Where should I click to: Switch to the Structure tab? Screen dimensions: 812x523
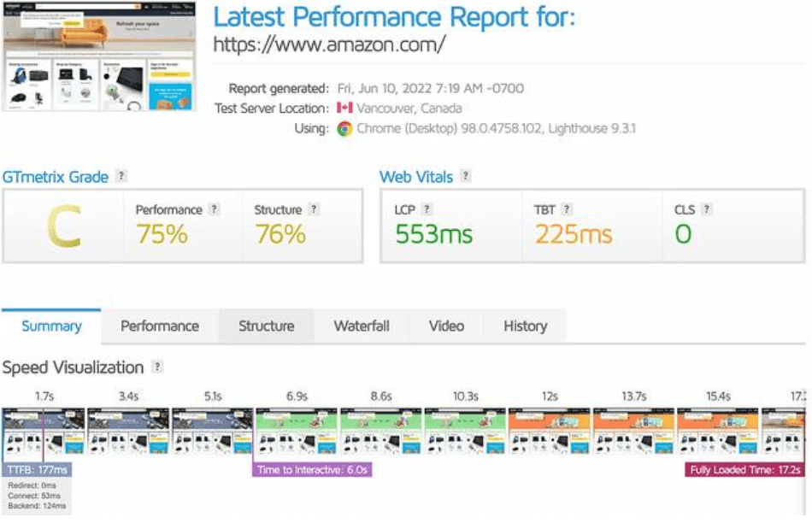tap(266, 326)
